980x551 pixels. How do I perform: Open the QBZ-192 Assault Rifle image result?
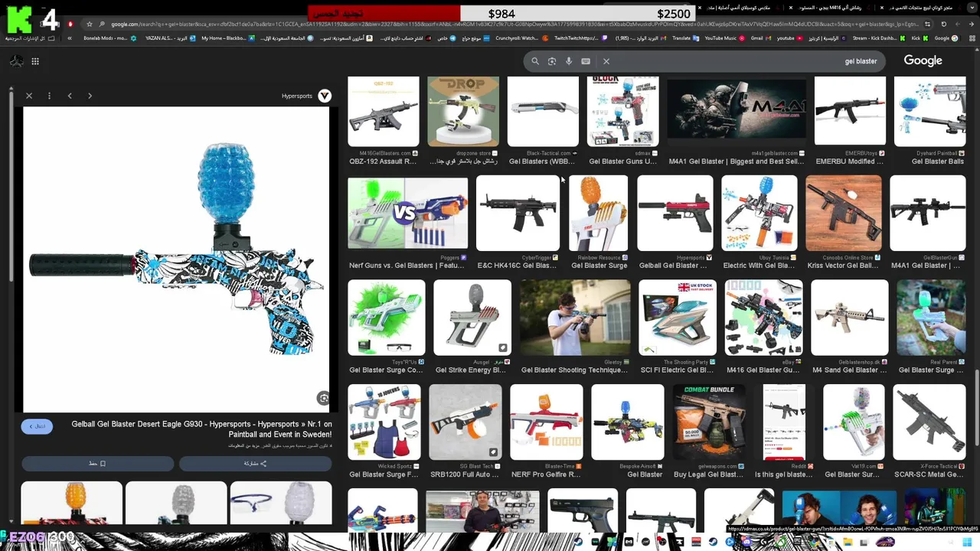(x=383, y=112)
